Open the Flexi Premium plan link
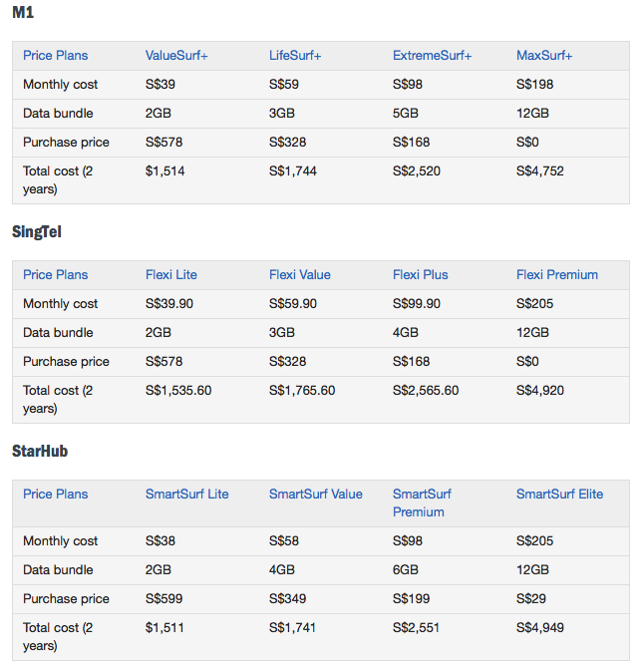Screen dimensions: 644x670 click(557, 275)
